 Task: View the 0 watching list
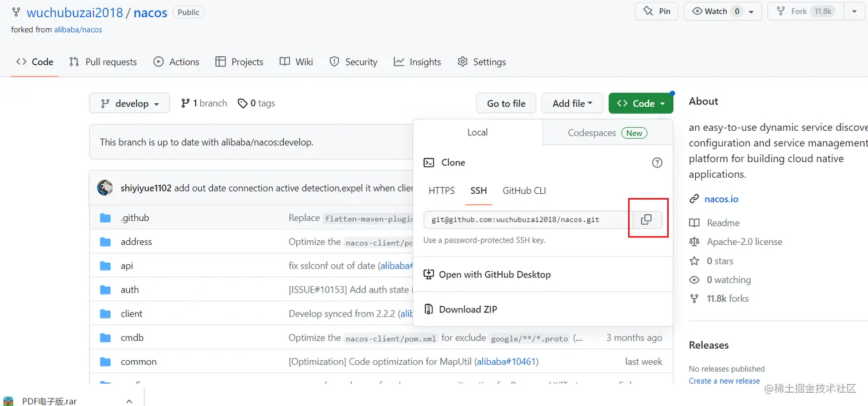pyautogui.click(x=728, y=280)
